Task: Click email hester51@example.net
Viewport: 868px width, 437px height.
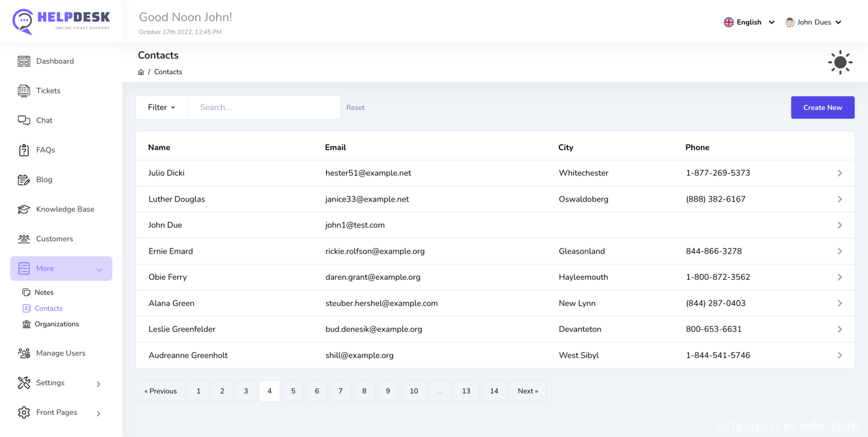Action: pos(368,173)
